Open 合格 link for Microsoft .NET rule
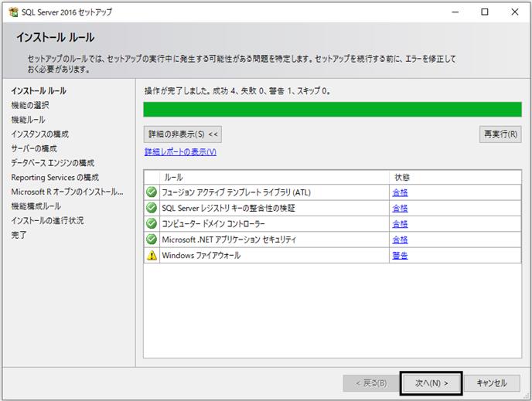Image resolution: width=532 pixels, height=401 pixels. [400, 240]
